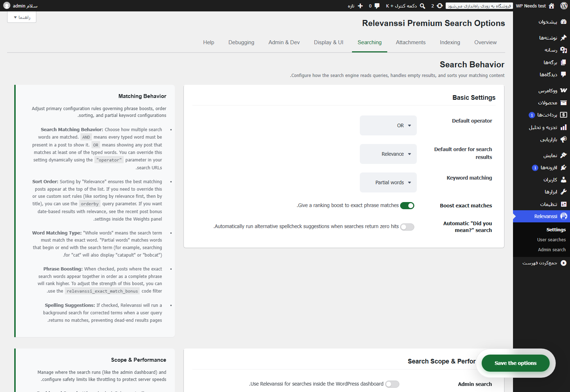
Task: Open the Comments icon in sidebar
Action: coord(564,74)
